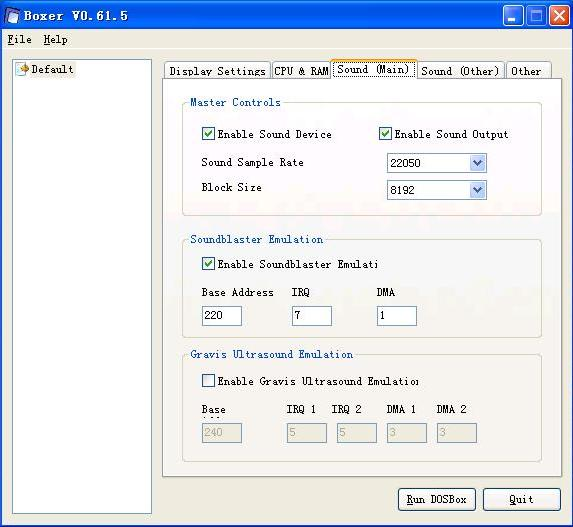Switch to the Display Settings tab
The width and height of the screenshot is (573, 527).
click(x=217, y=71)
